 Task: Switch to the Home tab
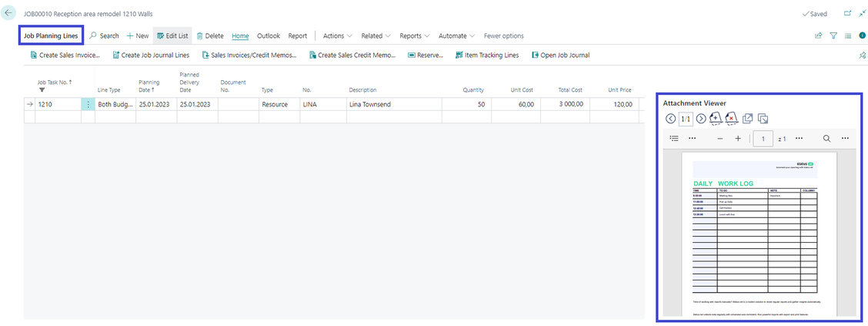click(x=240, y=35)
